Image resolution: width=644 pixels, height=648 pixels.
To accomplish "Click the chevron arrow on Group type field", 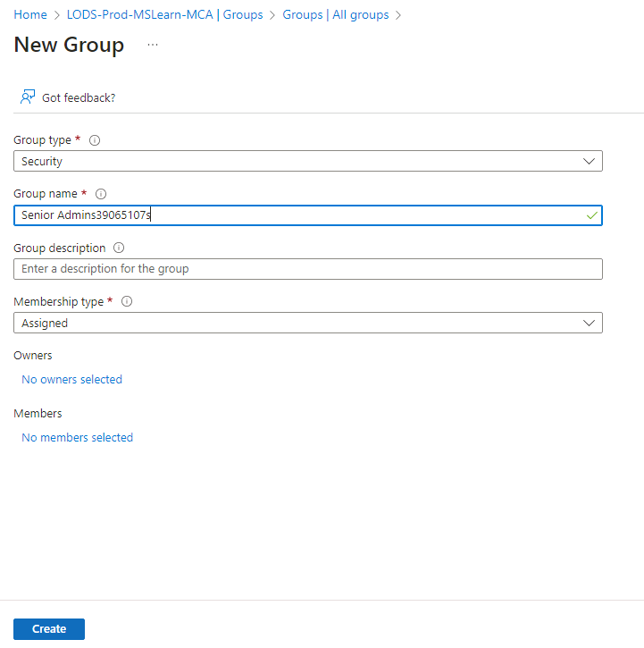I will coord(589,162).
